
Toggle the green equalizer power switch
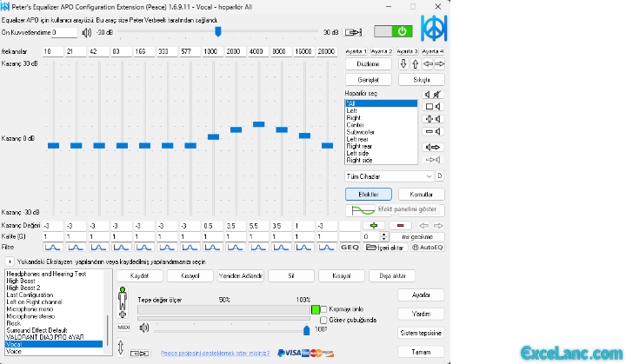(392, 31)
